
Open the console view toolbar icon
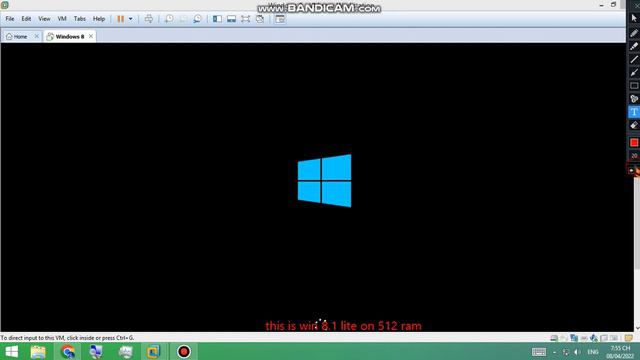[x=280, y=19]
